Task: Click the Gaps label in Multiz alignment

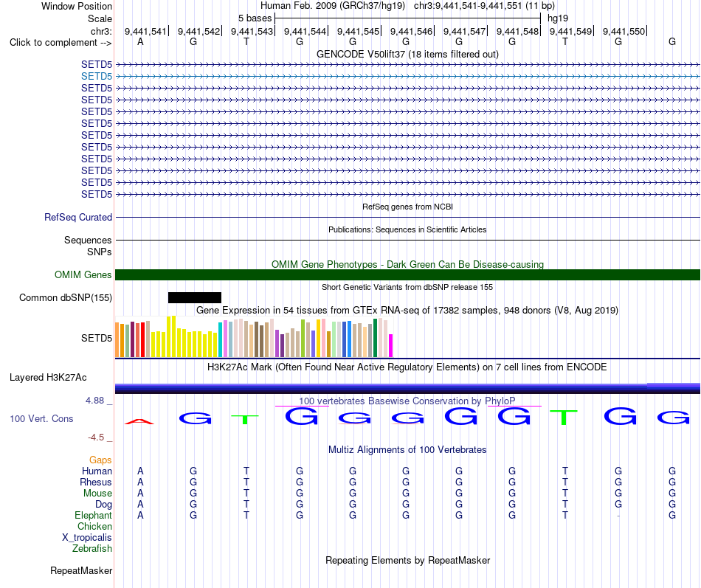Action: [100, 460]
